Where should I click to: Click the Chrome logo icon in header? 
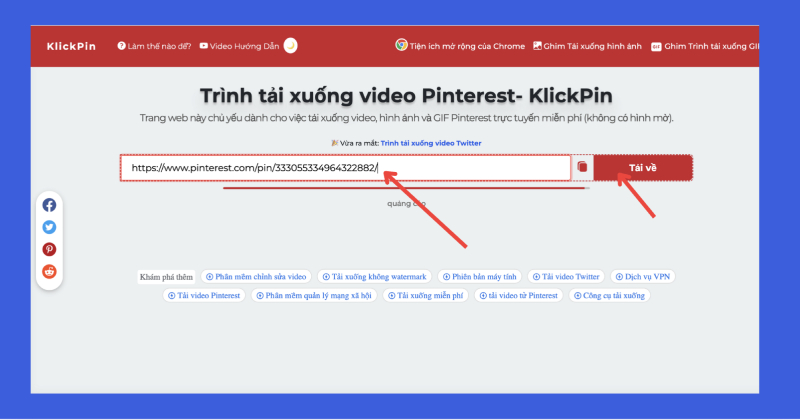coord(402,45)
